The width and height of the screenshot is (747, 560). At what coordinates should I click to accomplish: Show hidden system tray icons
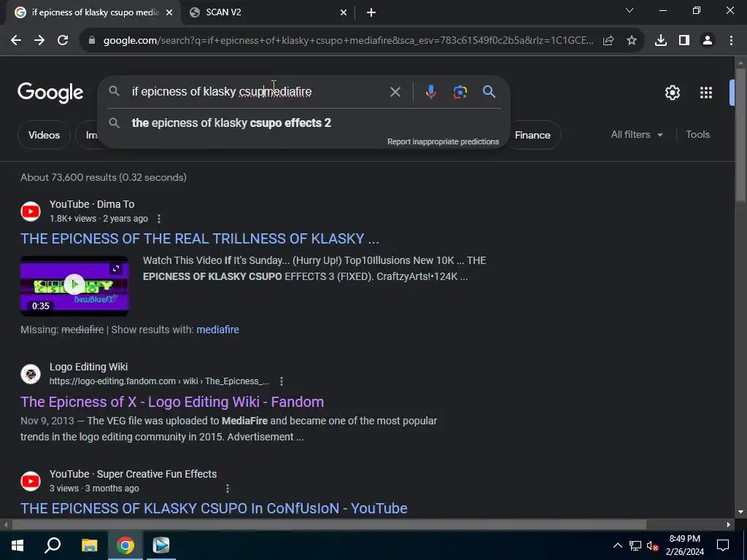pyautogui.click(x=617, y=545)
